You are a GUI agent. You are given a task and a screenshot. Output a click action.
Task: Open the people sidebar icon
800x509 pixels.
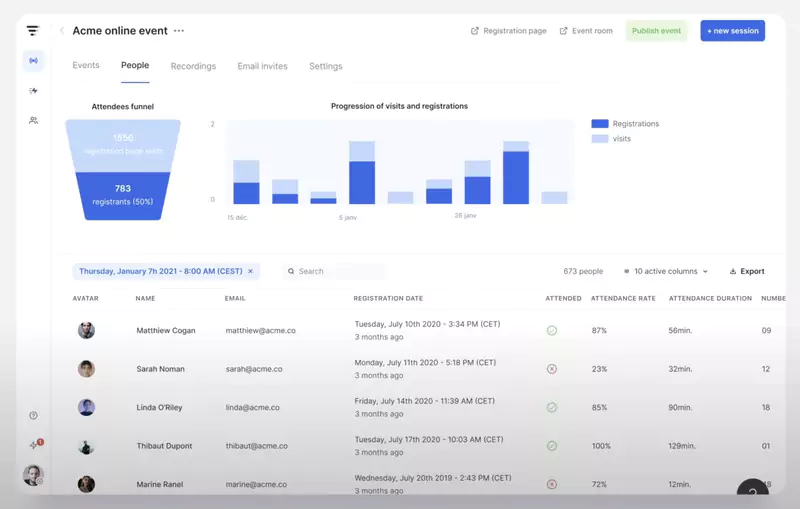[33, 120]
